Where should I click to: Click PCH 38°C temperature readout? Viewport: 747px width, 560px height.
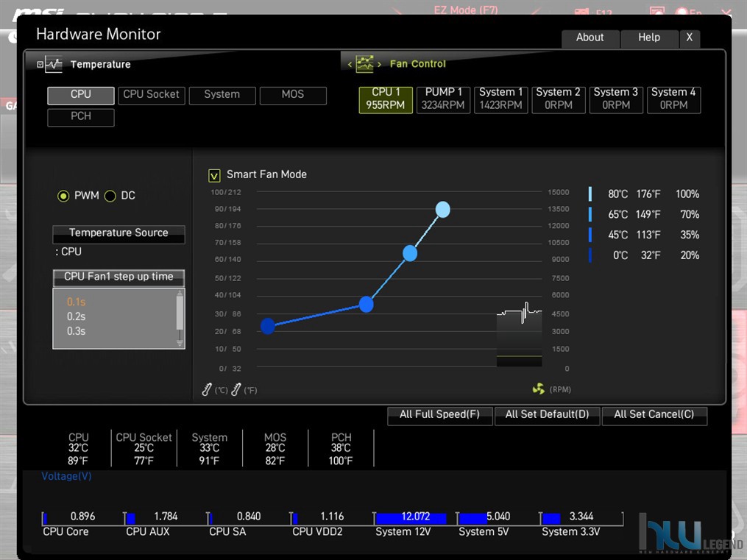point(341,449)
